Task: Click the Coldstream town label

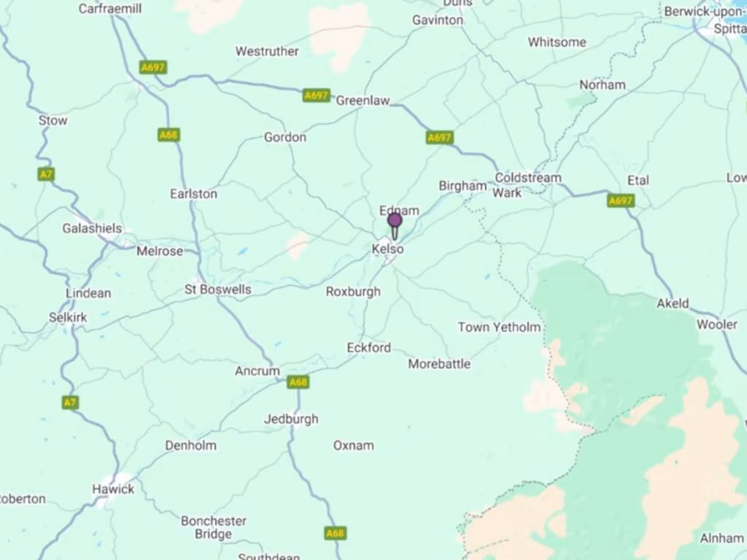Action: (528, 178)
